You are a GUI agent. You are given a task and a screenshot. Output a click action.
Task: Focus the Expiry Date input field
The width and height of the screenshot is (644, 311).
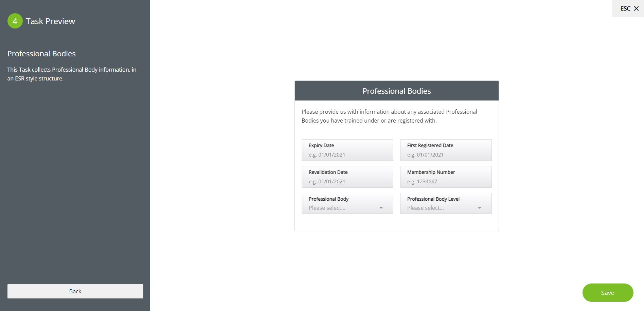(347, 154)
